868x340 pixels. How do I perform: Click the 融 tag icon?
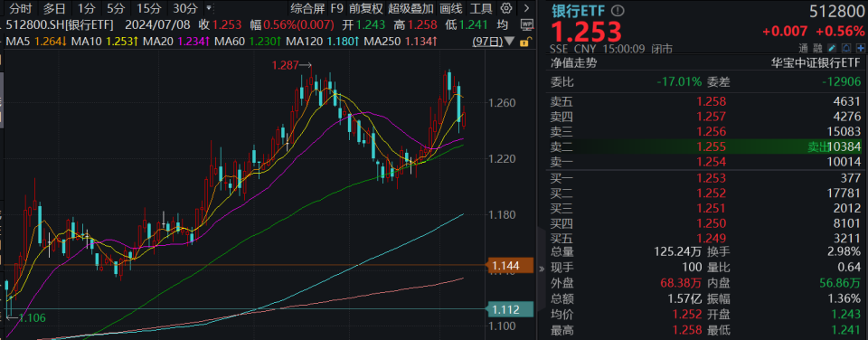pyautogui.click(x=817, y=49)
